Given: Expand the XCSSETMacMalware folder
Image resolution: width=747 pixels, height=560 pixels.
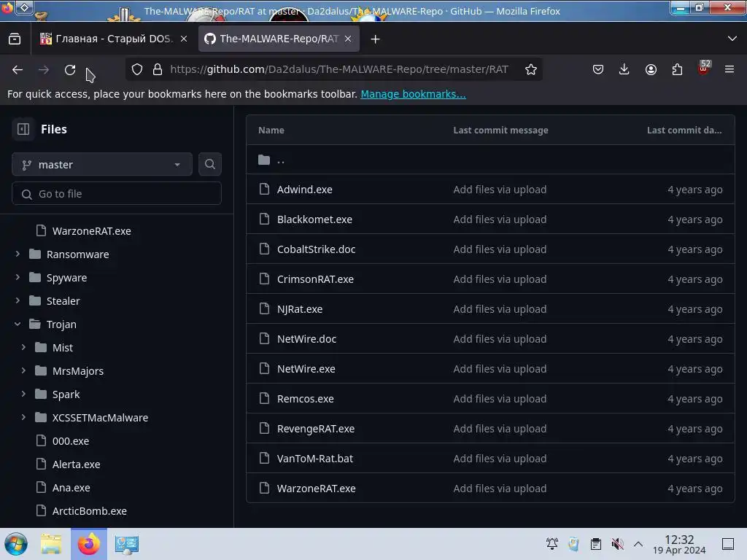Looking at the screenshot, I should coord(23,417).
